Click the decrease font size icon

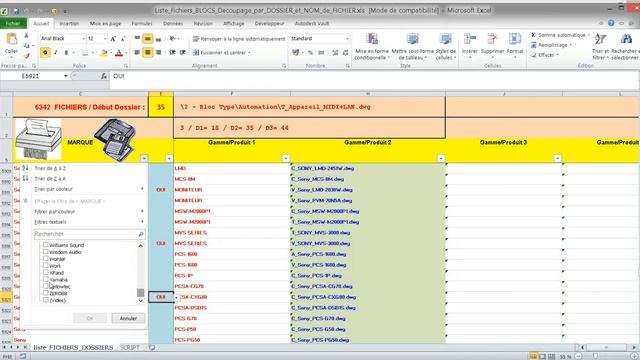click(123, 39)
